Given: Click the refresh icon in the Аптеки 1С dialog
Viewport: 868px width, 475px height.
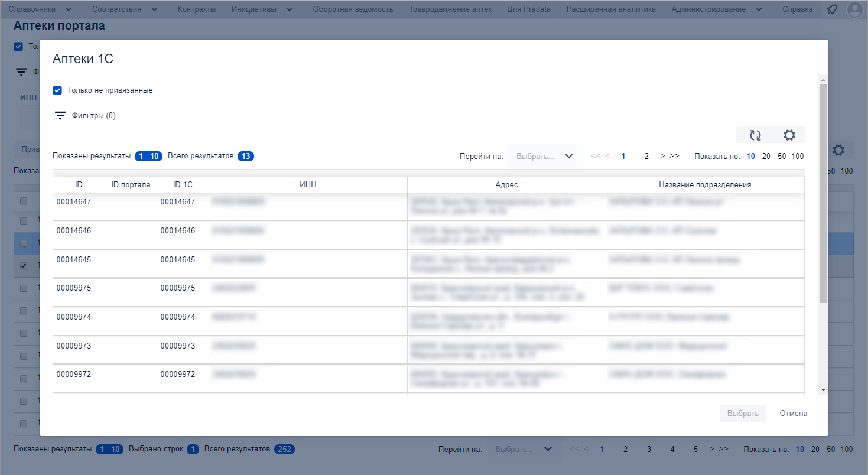Looking at the screenshot, I should click(x=755, y=135).
